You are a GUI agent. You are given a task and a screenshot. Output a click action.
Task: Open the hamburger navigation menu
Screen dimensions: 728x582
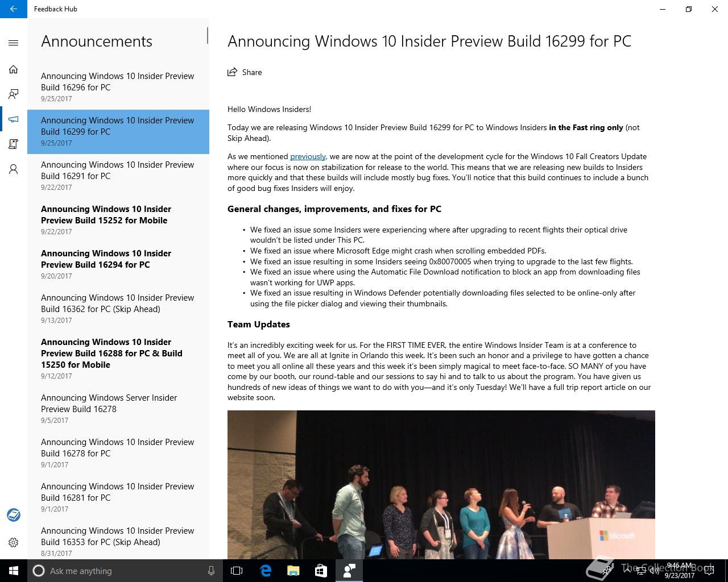(x=14, y=43)
